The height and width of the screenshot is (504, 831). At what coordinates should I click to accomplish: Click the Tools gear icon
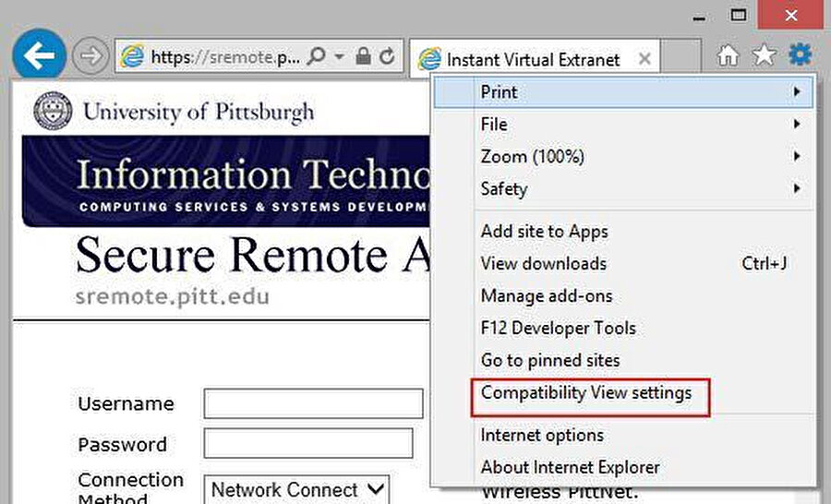[x=800, y=54]
